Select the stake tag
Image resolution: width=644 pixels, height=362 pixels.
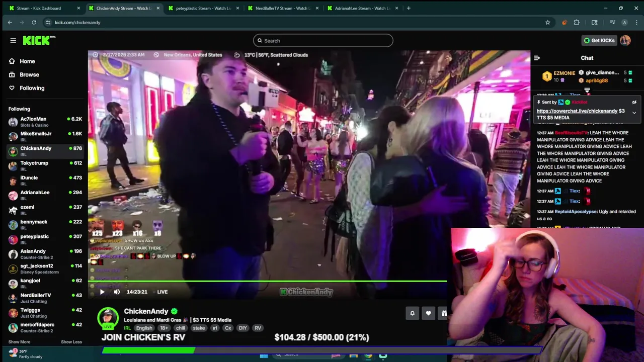[x=199, y=328]
